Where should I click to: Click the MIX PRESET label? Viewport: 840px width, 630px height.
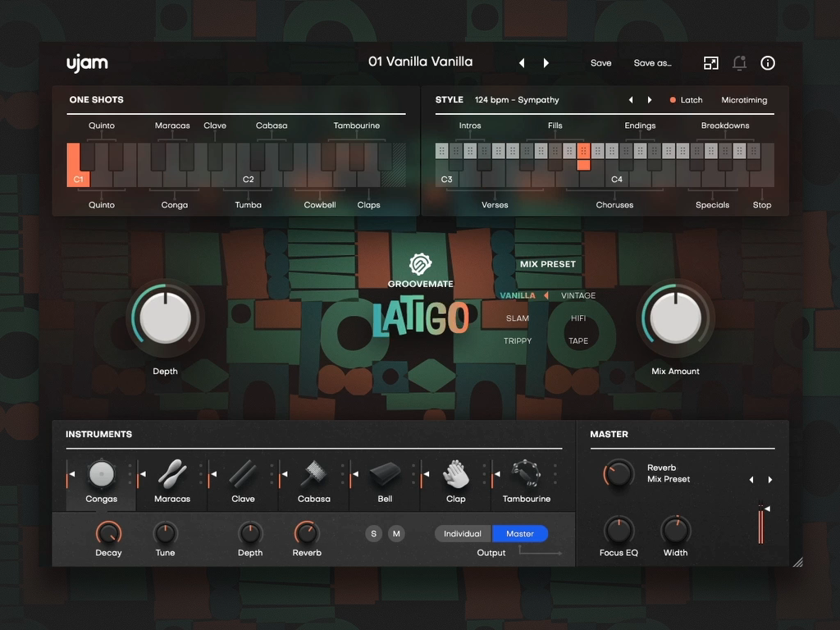(547, 264)
